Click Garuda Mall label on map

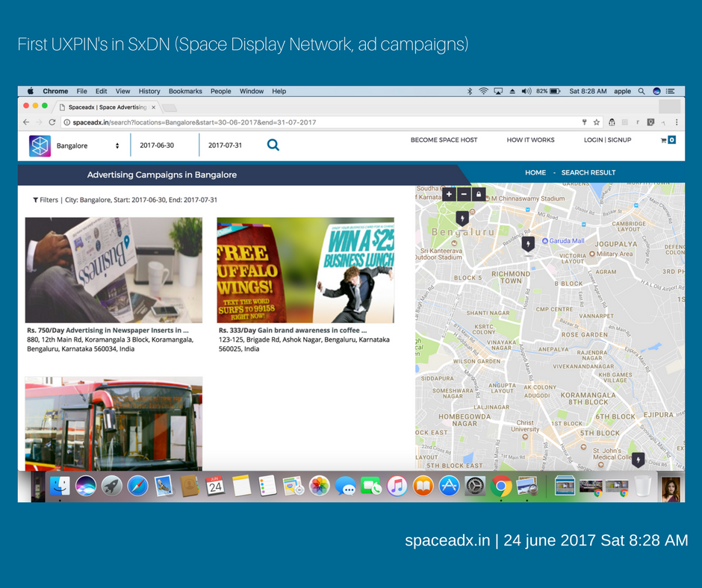click(567, 241)
